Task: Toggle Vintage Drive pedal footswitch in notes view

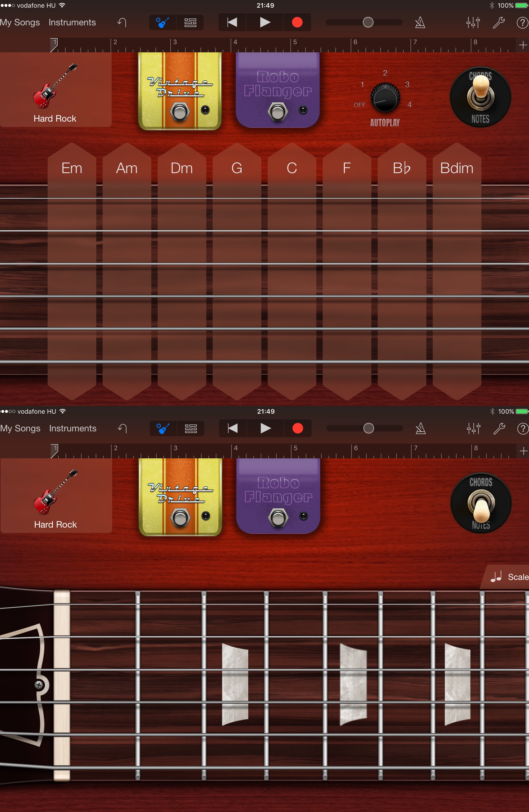Action: pos(180,518)
